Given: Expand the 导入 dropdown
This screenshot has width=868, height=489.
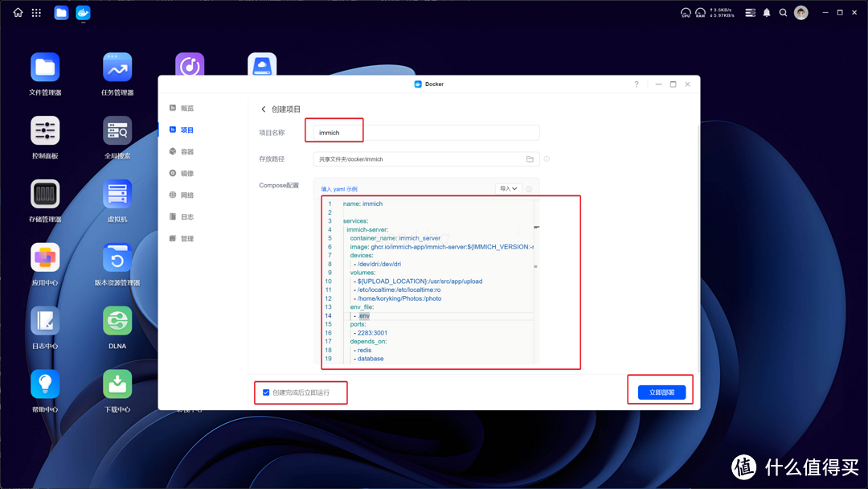Looking at the screenshot, I should tap(508, 189).
